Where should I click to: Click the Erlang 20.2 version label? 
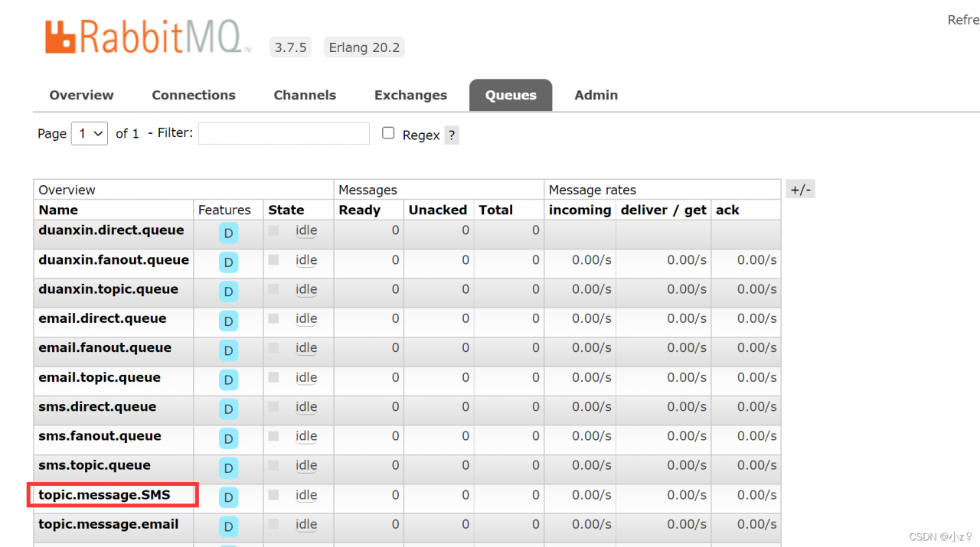(x=364, y=47)
